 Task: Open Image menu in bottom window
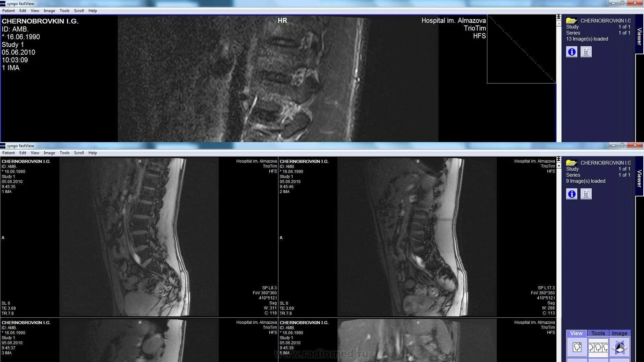coord(49,153)
